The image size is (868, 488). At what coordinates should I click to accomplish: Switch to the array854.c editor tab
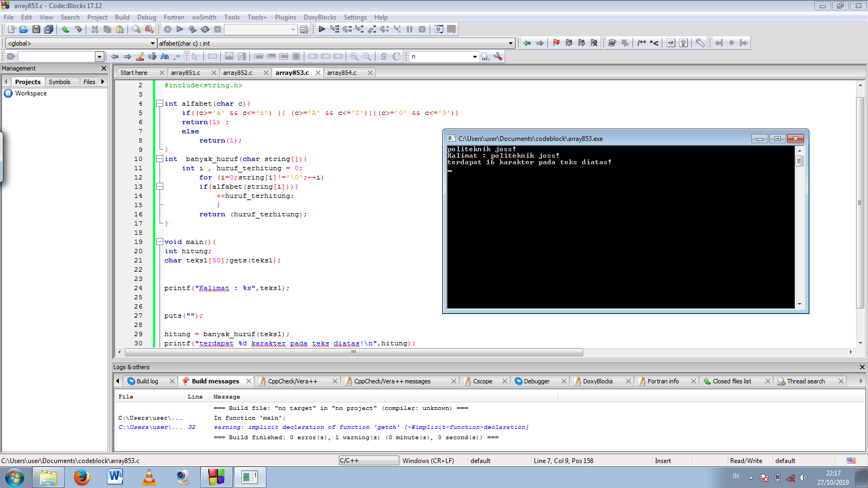pos(342,73)
